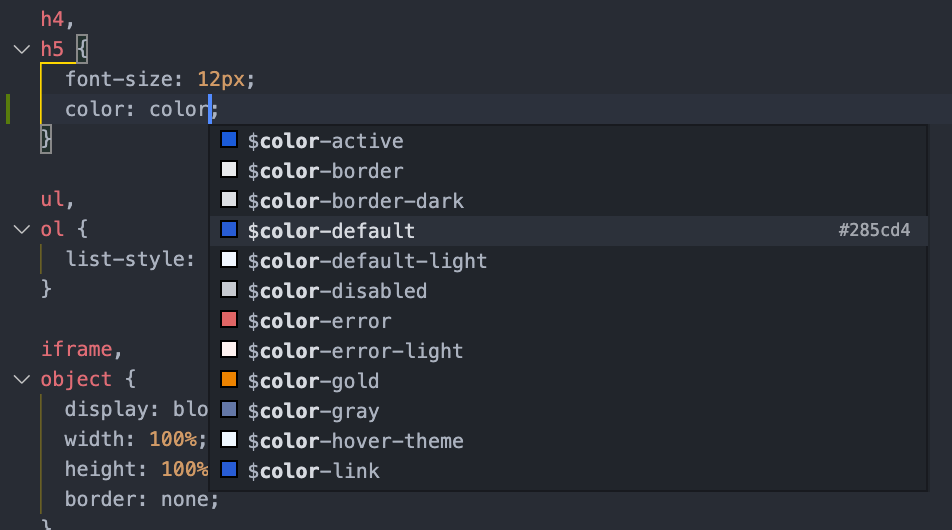Click $color-error red swatch icon
Screen dimensions: 952x530
tap(229, 320)
